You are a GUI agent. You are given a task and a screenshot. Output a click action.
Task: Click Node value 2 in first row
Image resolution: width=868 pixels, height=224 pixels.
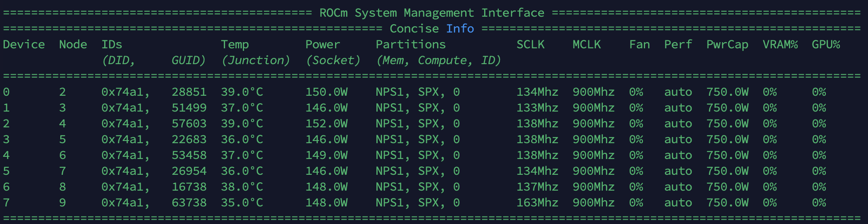(62, 92)
